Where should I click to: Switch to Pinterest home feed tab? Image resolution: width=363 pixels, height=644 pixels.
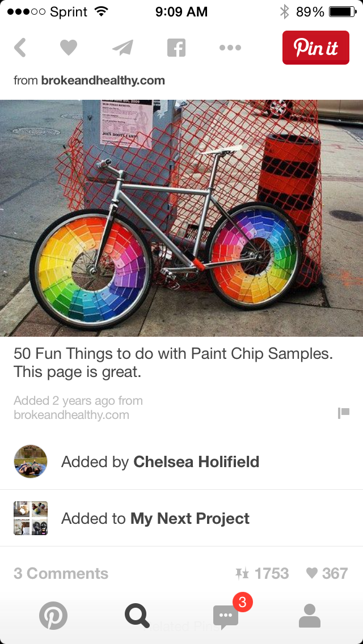[53, 616]
